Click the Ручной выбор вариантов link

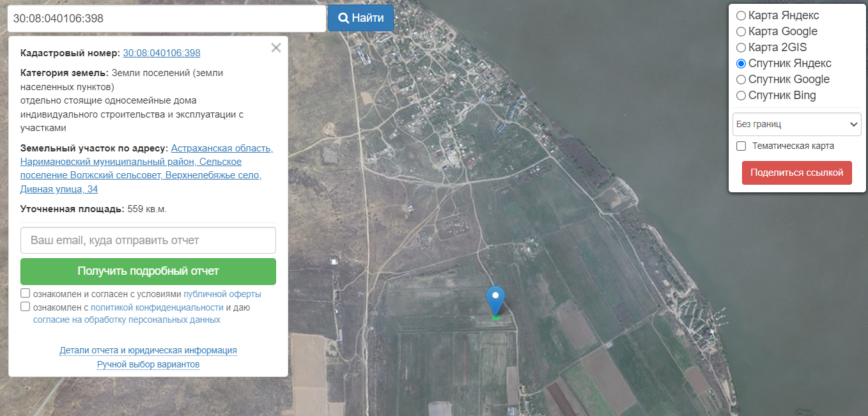coord(148,364)
